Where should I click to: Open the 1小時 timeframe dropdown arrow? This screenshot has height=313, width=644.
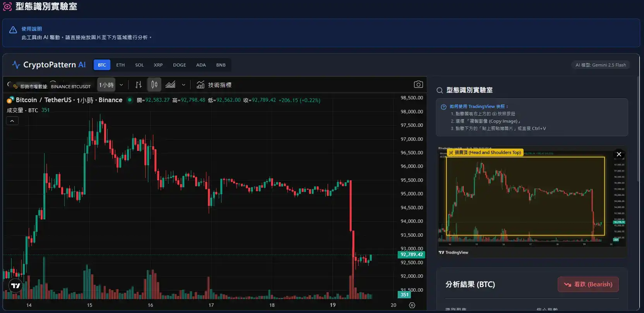(x=121, y=85)
